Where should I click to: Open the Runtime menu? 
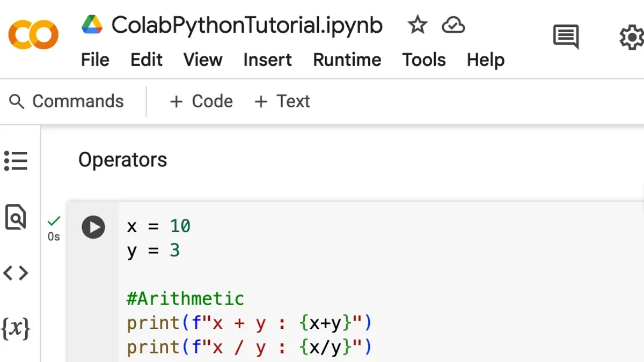point(347,60)
